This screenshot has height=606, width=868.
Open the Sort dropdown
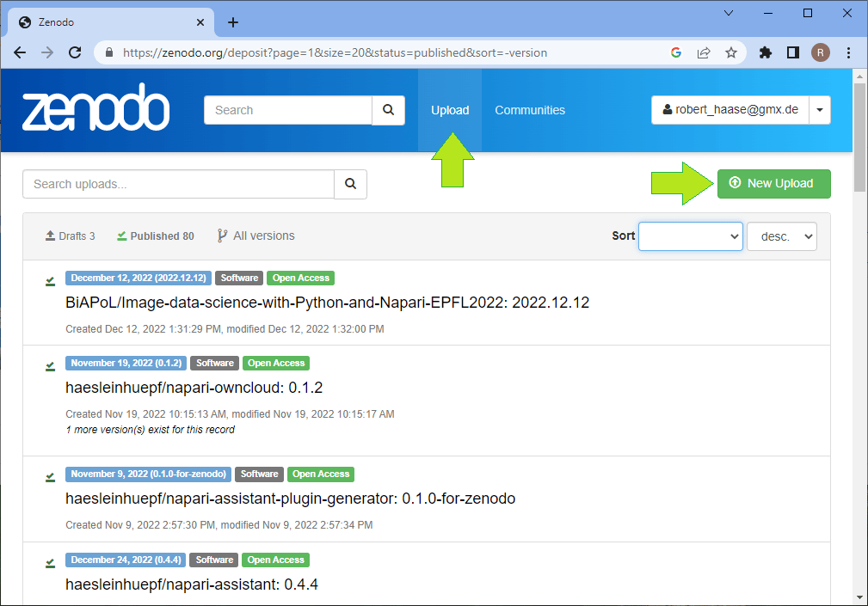pyautogui.click(x=690, y=236)
